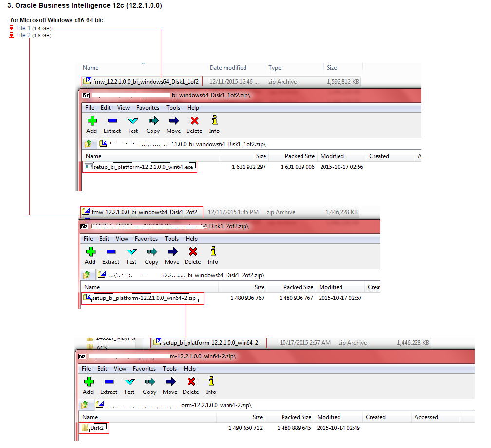Screen dimensions: 491x448
Task: Sort by Date modified column in Explorer
Action: [228, 68]
